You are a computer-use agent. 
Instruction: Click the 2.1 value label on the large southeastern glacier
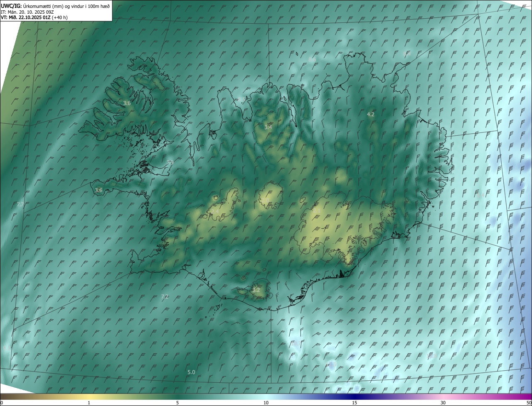coord(317,211)
